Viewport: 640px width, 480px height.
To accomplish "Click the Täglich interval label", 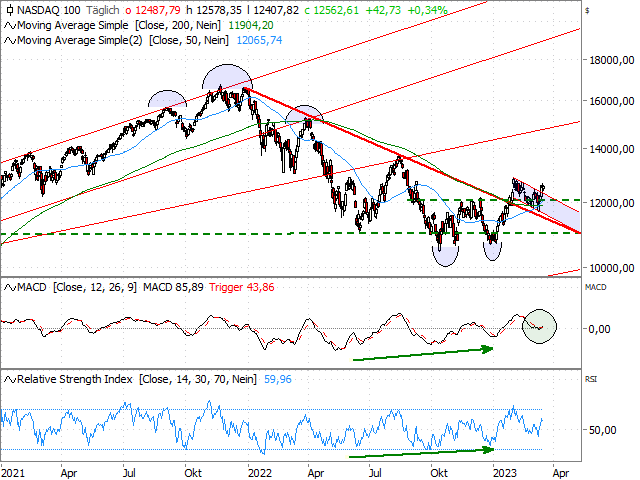I will coord(102,10).
